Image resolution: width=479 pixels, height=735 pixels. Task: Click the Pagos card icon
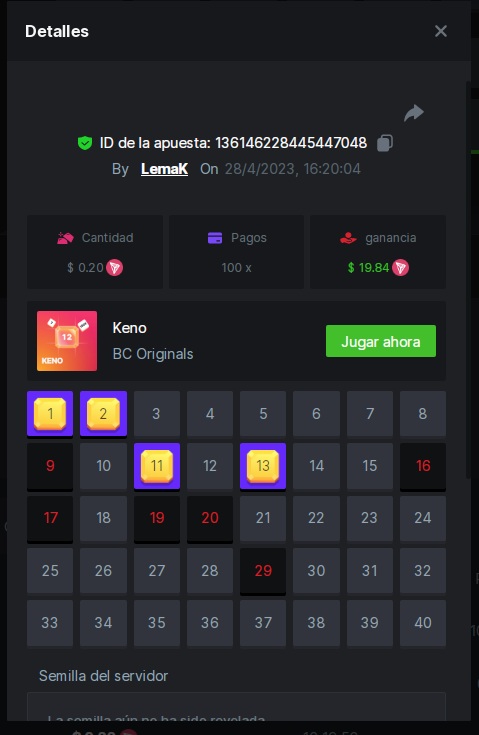[x=215, y=238]
